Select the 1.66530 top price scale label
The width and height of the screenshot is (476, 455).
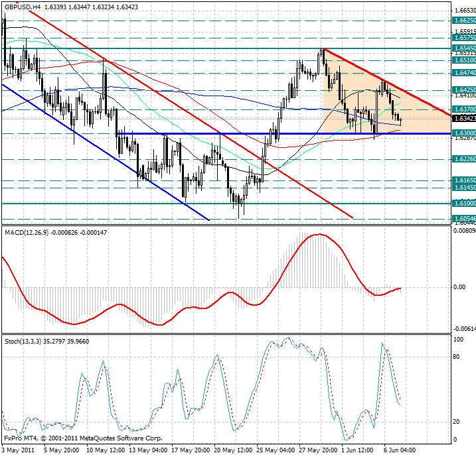(x=465, y=11)
